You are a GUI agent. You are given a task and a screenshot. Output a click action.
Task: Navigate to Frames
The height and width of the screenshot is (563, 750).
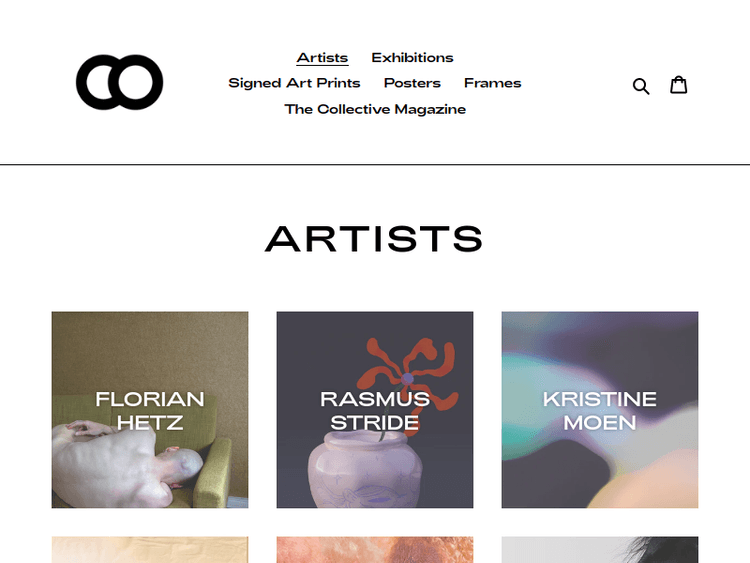pyautogui.click(x=492, y=83)
